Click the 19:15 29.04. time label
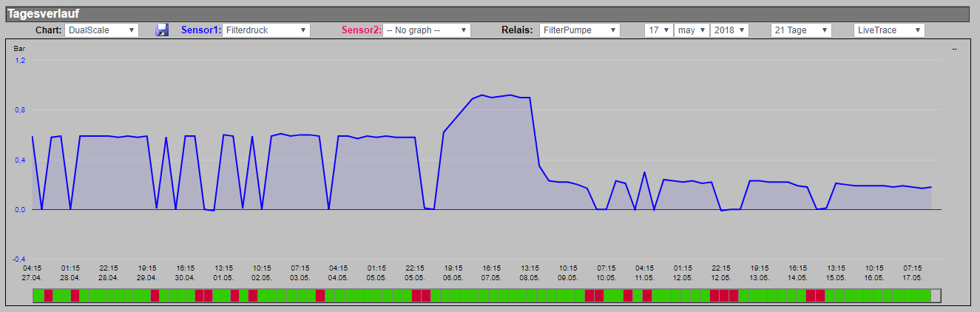This screenshot has height=312, width=980. 147,273
